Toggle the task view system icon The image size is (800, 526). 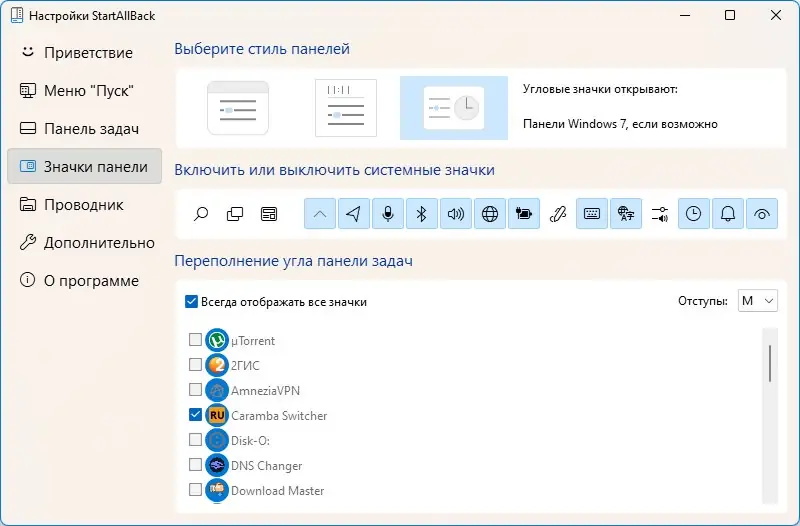(x=235, y=214)
